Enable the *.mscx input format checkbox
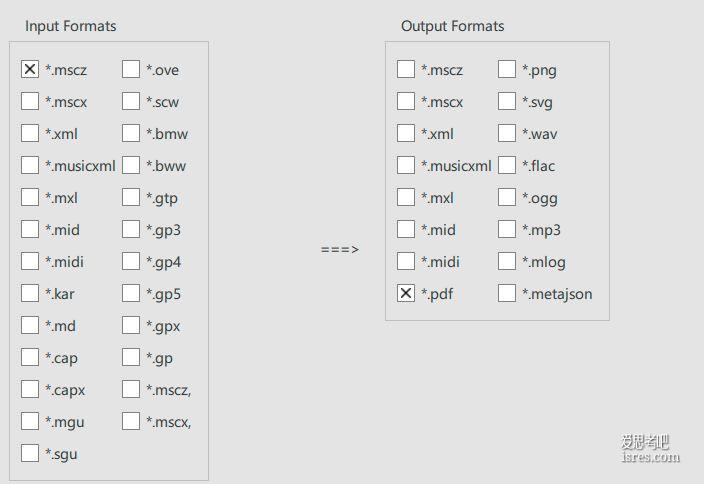 coord(30,101)
